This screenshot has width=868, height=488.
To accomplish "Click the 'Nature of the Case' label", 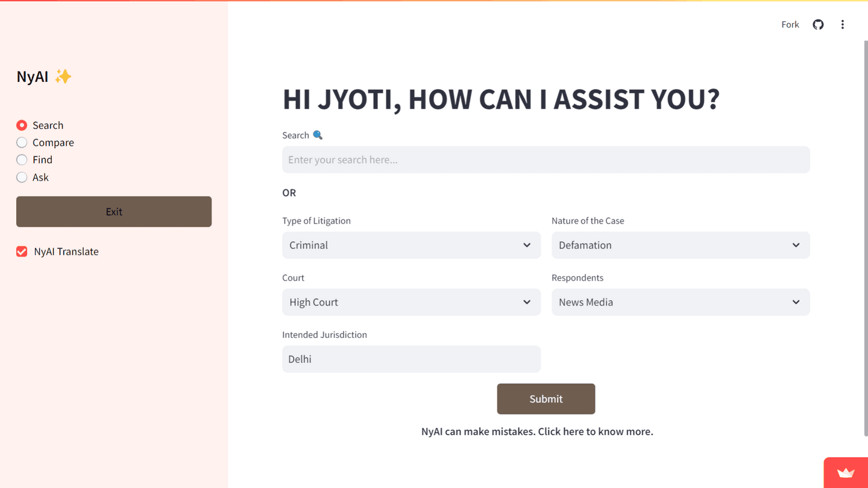I will pyautogui.click(x=588, y=221).
